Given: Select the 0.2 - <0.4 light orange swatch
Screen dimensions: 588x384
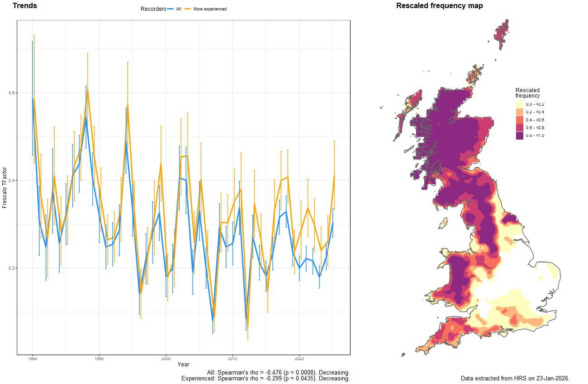Looking at the screenshot, I should (520, 112).
